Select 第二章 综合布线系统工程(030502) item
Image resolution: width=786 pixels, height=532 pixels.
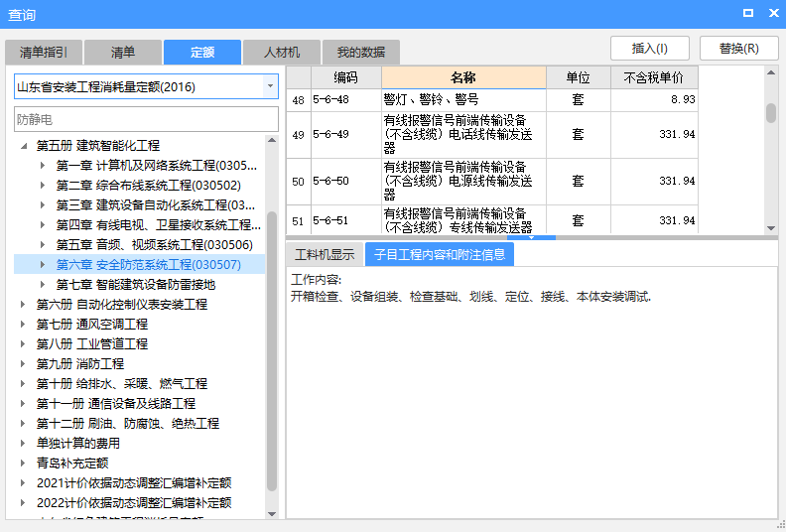point(149,186)
